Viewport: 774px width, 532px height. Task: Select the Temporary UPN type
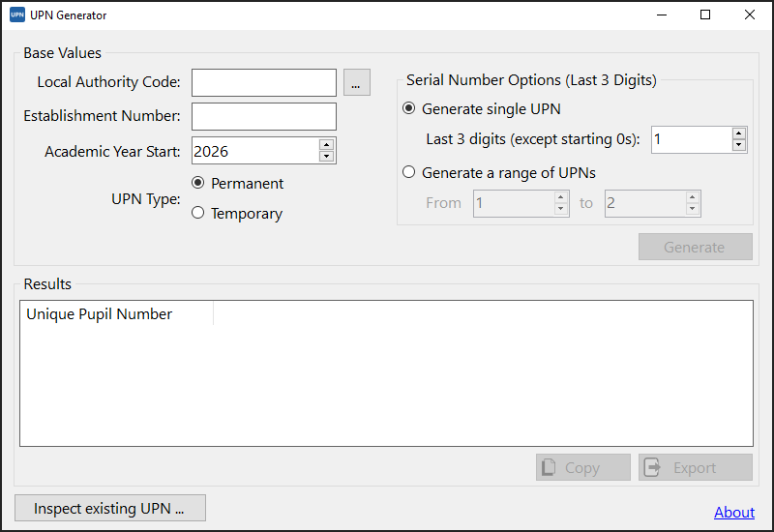(237, 213)
